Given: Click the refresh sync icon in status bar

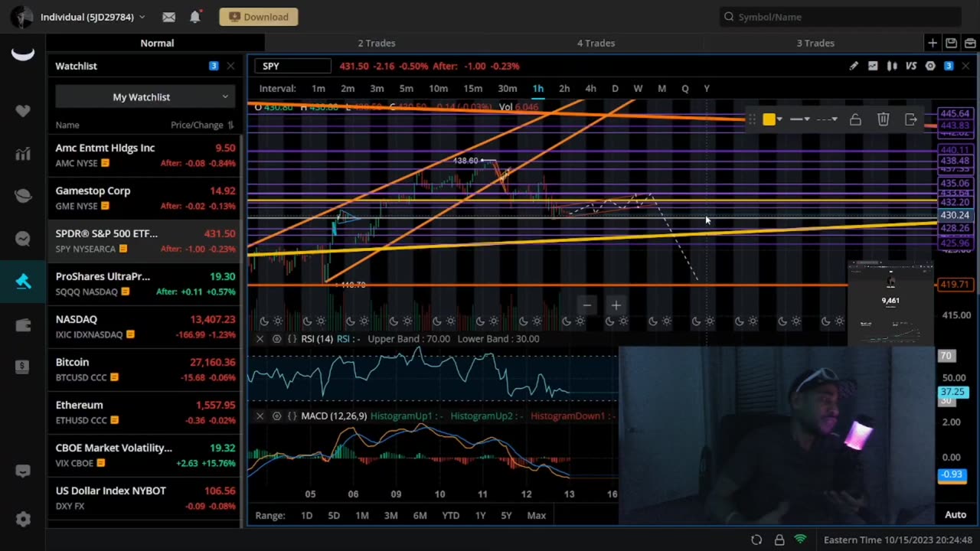Looking at the screenshot, I should point(756,540).
